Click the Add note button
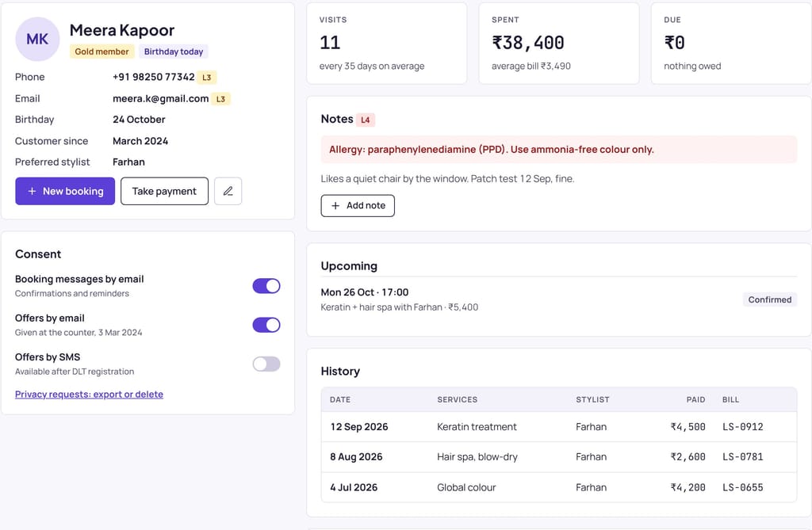This screenshot has height=530, width=812. (x=358, y=205)
